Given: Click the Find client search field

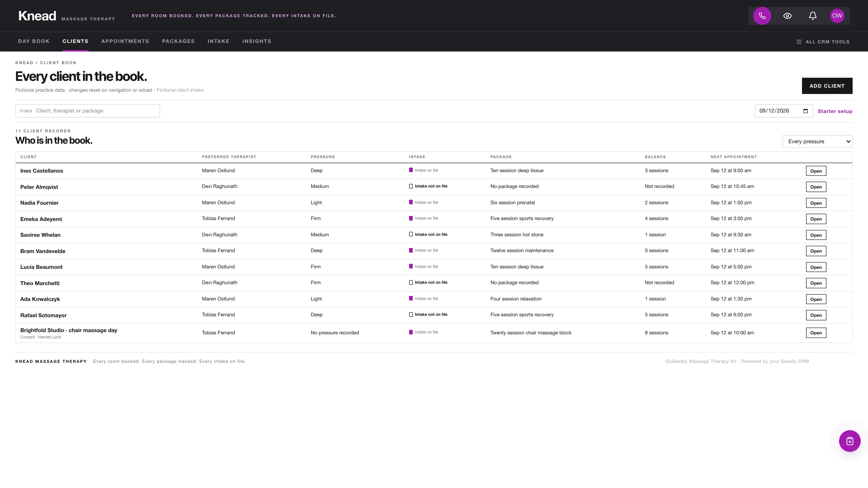Looking at the screenshot, I should [88, 111].
